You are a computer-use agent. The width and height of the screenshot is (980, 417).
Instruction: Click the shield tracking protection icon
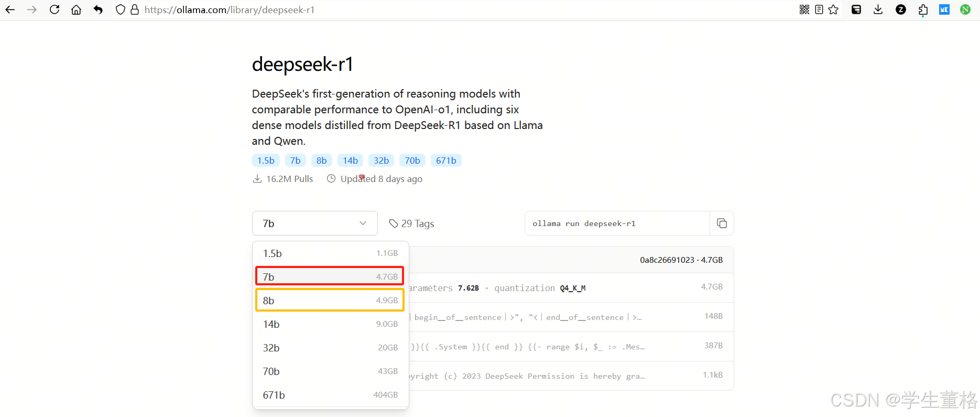(x=121, y=9)
